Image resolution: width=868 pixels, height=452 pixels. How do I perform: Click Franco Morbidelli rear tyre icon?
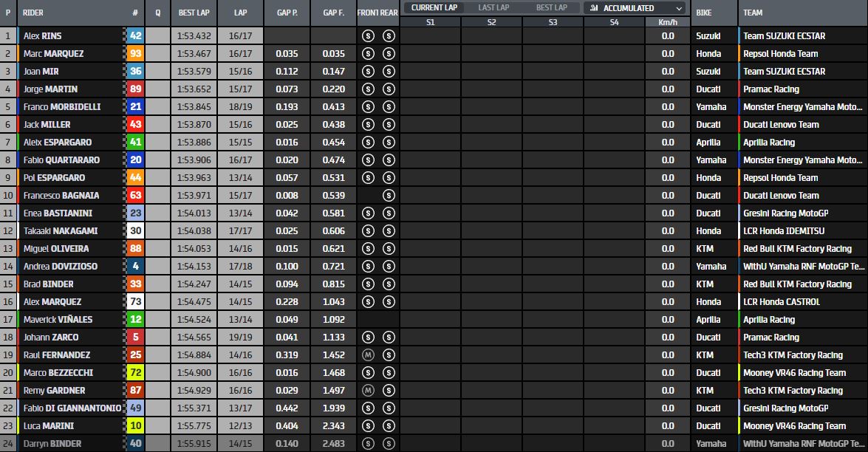389,107
